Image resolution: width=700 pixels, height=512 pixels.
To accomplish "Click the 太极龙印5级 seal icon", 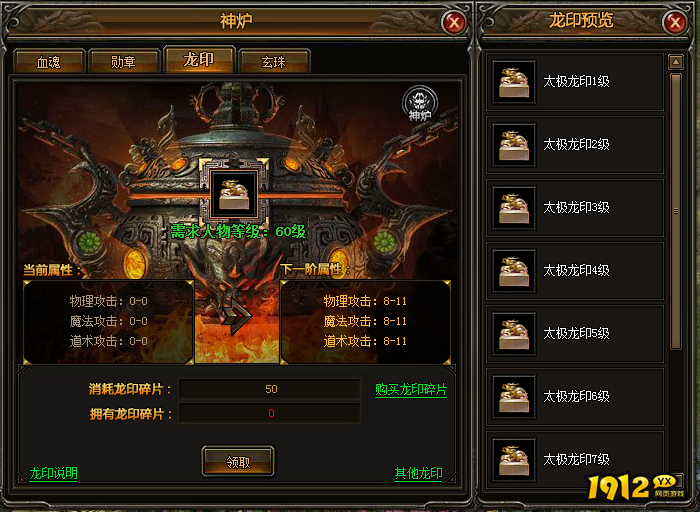I will [x=514, y=334].
